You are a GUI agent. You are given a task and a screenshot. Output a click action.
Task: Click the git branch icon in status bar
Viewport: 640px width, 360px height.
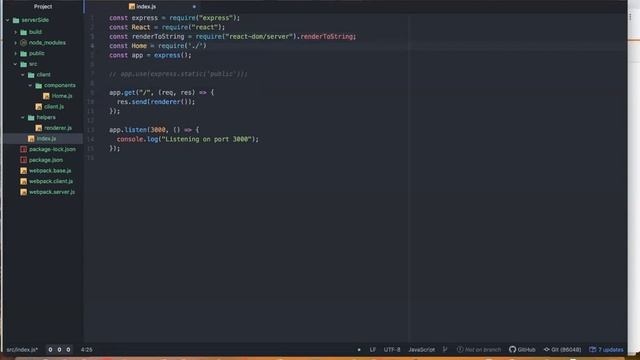click(445, 349)
